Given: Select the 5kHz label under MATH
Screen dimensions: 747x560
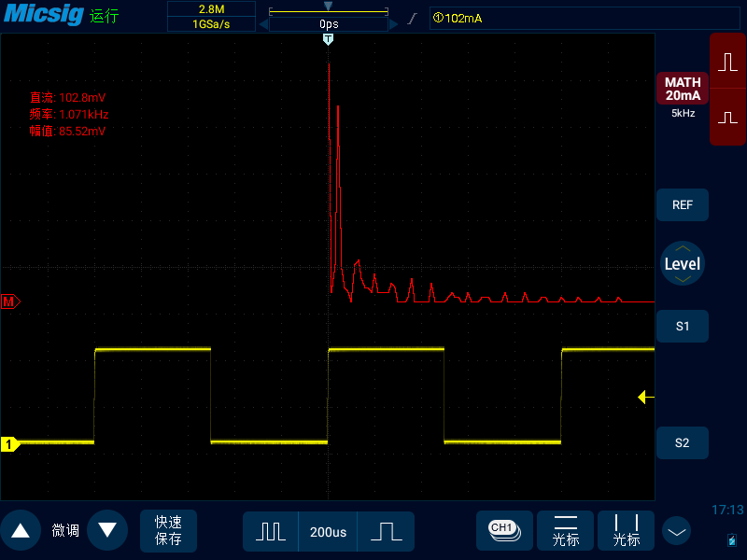Looking at the screenshot, I should pos(684,113).
